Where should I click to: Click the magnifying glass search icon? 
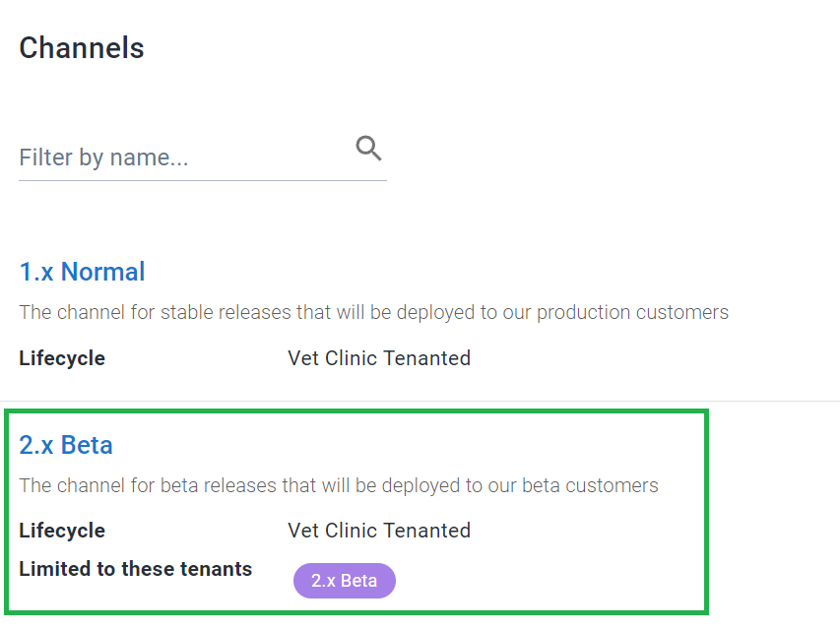pyautogui.click(x=368, y=148)
